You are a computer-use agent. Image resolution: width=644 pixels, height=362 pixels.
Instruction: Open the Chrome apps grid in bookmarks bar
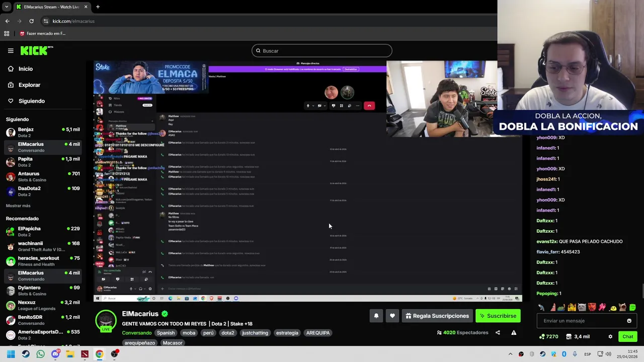click(x=7, y=33)
